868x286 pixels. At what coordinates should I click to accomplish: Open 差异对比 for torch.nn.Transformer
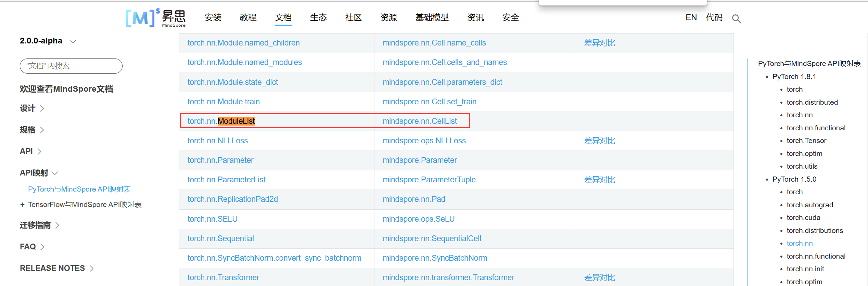point(600,277)
